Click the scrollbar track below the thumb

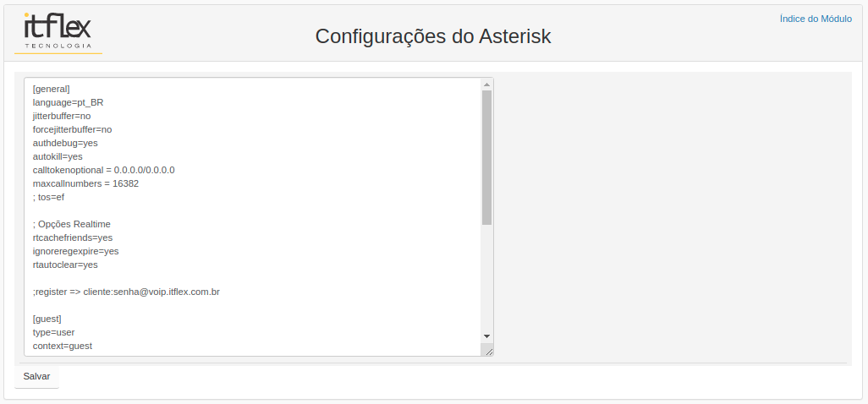click(x=486, y=278)
